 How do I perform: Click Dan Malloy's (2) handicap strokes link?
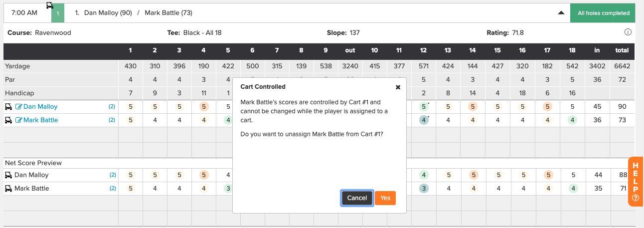coord(112,107)
